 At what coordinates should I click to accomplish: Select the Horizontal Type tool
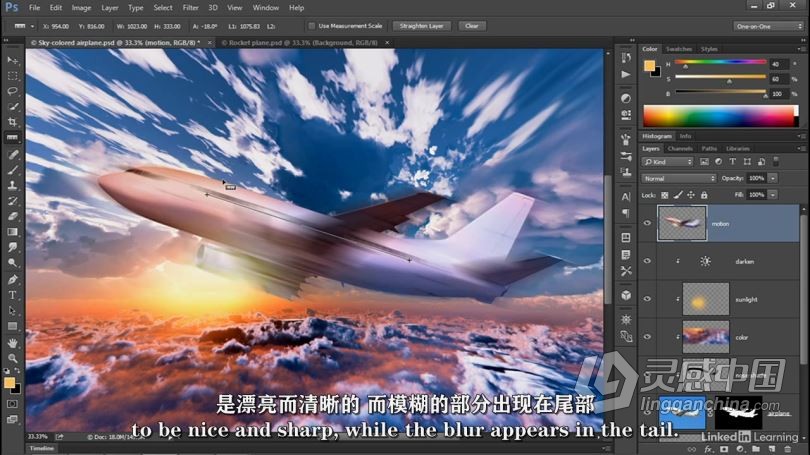[12, 295]
